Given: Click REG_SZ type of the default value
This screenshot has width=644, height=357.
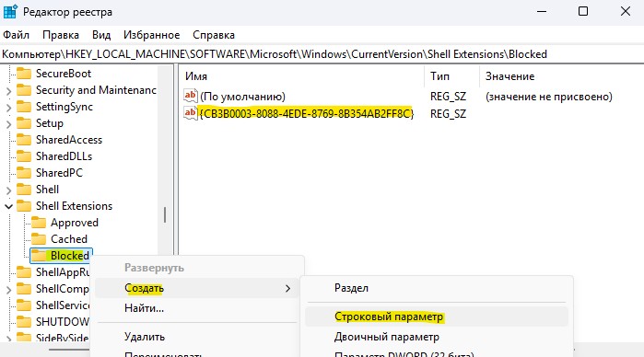Looking at the screenshot, I should coord(448,97).
